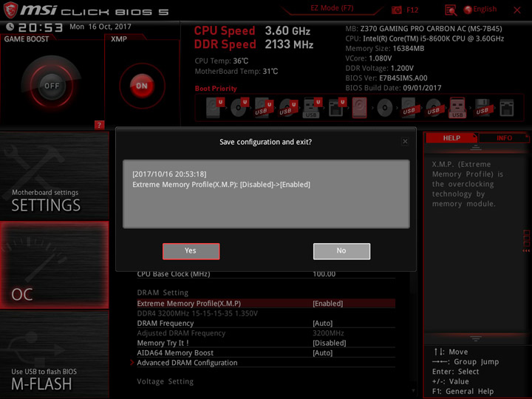This screenshot has height=399, width=532.
Task: Open the Extreme Memory Profile [Enabled] value
Action: tap(328, 304)
